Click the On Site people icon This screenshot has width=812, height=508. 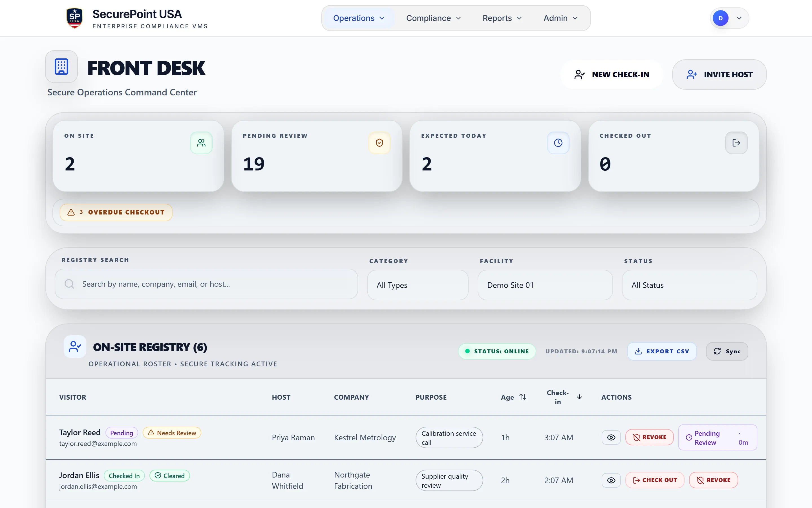click(201, 143)
